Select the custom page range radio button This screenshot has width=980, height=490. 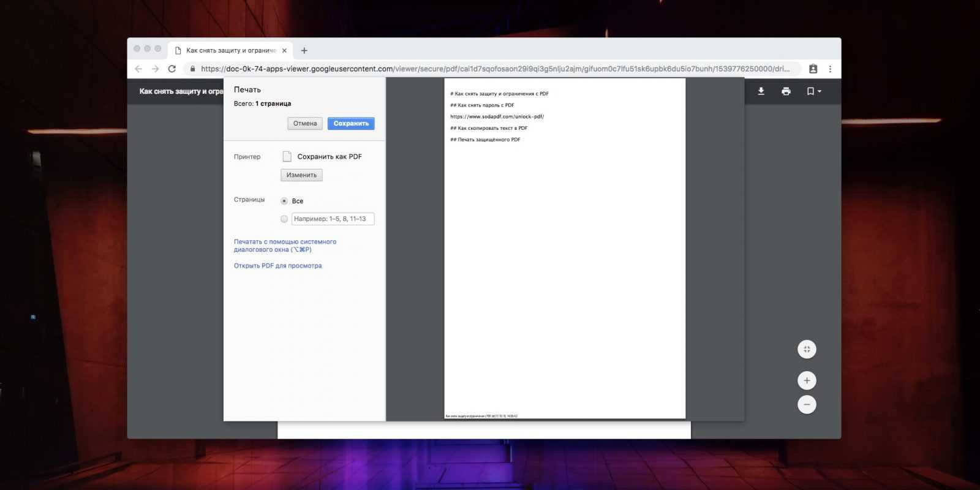[284, 219]
